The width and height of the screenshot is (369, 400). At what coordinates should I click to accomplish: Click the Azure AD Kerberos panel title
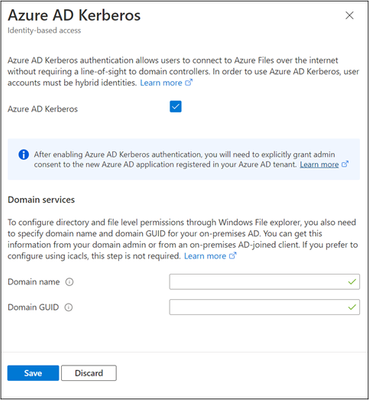[74, 15]
